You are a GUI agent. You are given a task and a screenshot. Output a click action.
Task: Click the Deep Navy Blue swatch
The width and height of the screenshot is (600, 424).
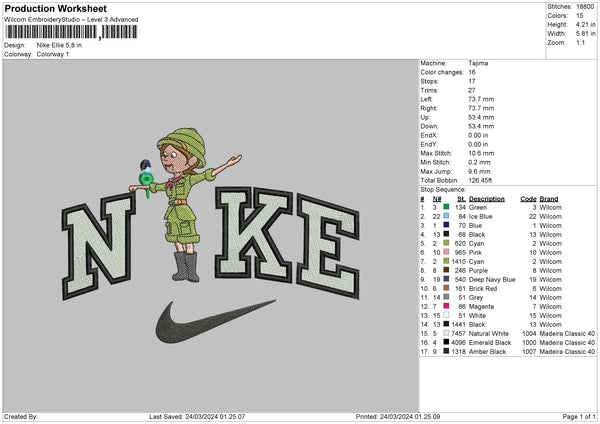[x=447, y=279]
